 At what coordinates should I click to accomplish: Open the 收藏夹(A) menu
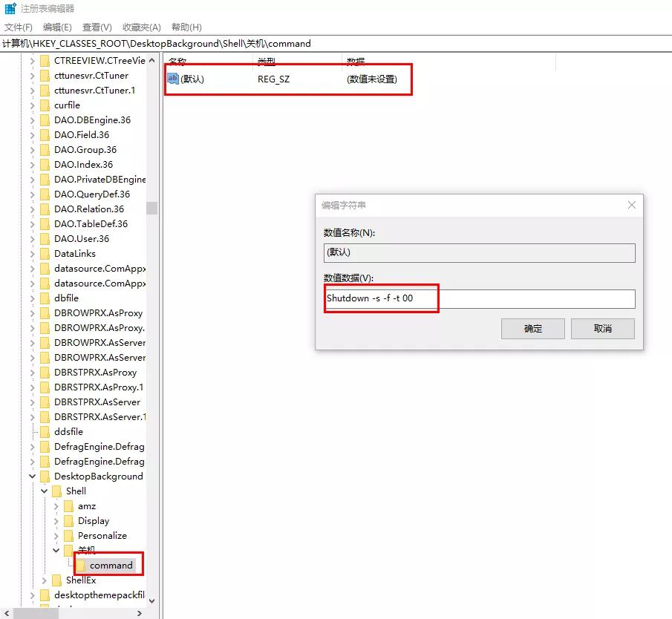140,27
